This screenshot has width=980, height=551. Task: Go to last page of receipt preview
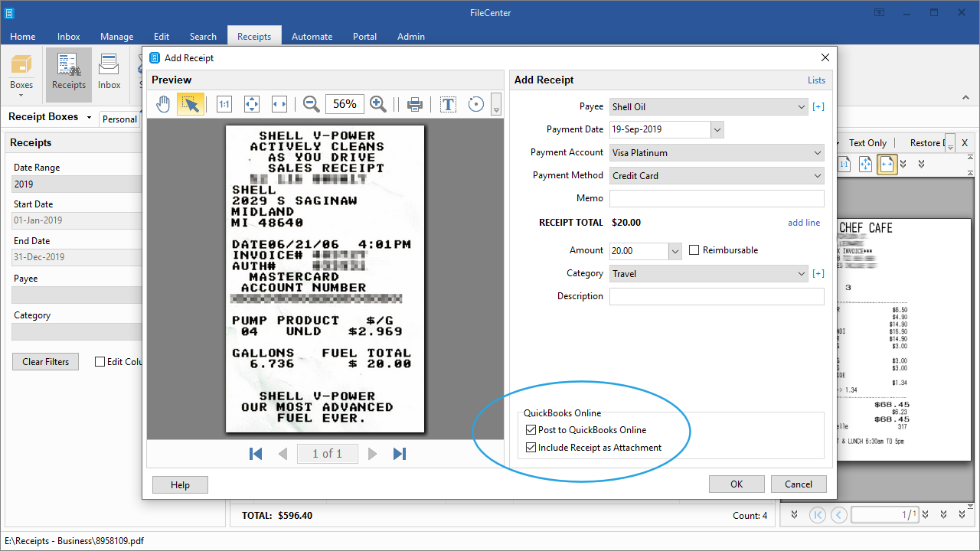(399, 454)
